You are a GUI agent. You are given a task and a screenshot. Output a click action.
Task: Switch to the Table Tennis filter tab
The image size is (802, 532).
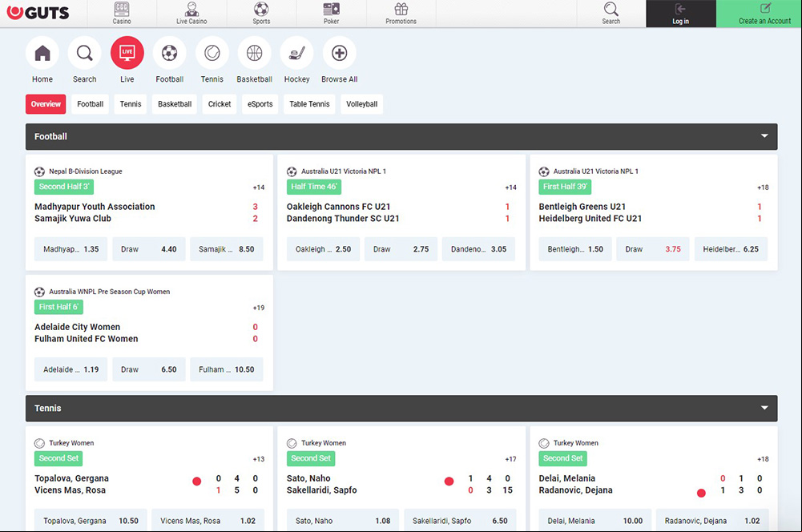point(309,104)
